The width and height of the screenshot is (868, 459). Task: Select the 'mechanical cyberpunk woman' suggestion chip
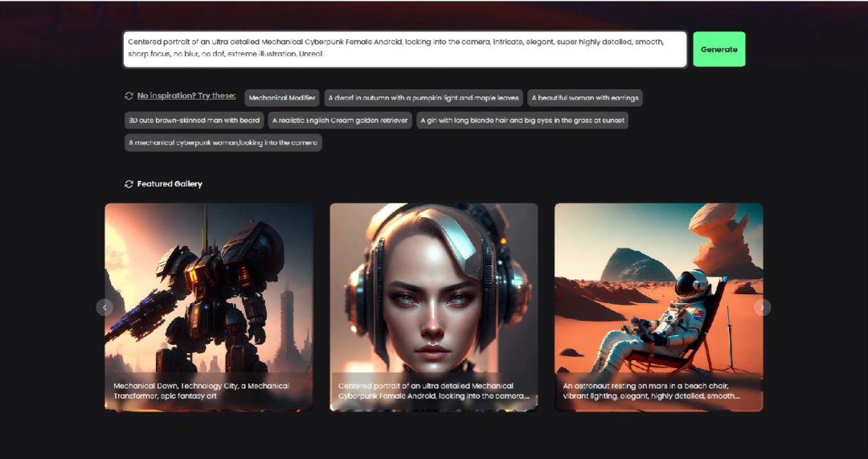(x=223, y=143)
